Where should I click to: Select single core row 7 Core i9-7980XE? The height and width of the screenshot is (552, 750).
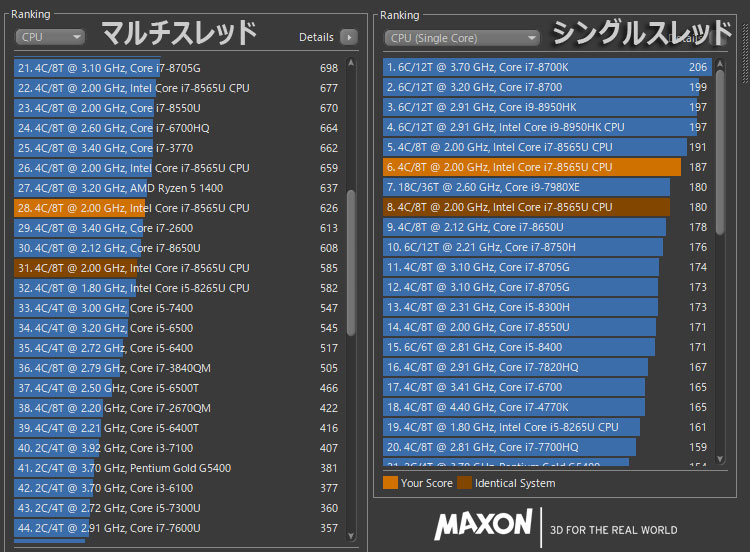[547, 187]
